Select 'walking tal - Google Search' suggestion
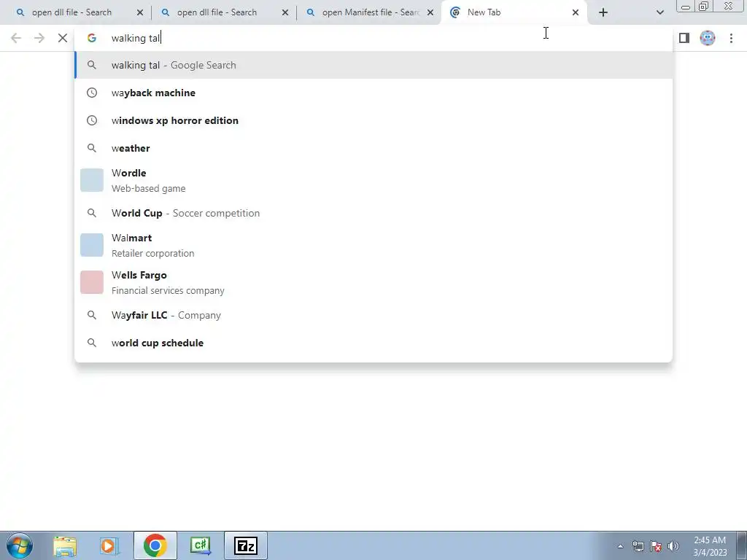The height and width of the screenshot is (560, 747). (373, 65)
